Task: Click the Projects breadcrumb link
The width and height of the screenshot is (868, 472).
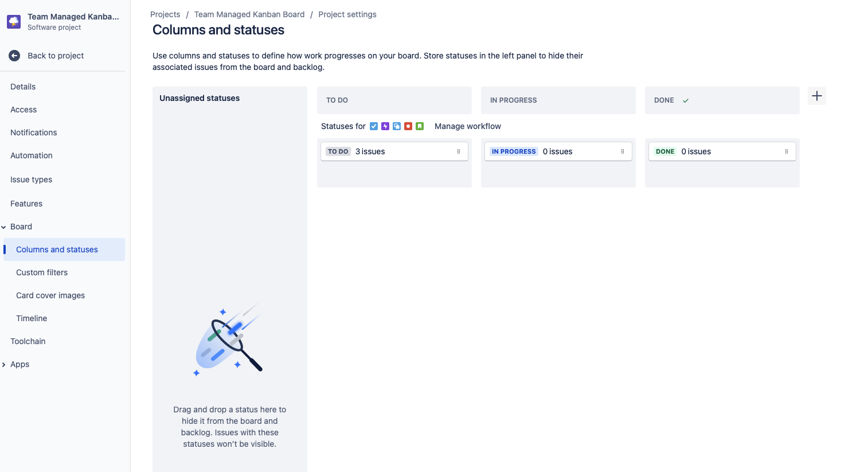Action: click(x=165, y=14)
